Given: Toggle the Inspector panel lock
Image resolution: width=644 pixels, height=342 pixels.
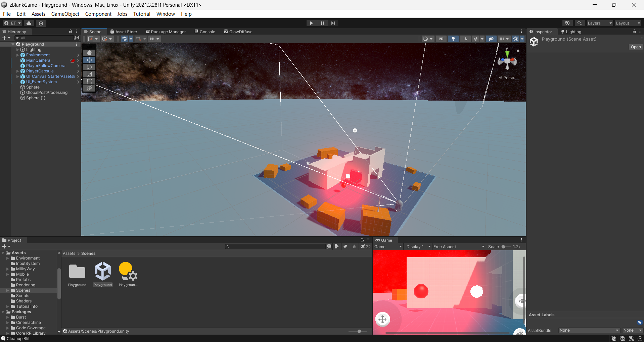Looking at the screenshot, I should [634, 32].
